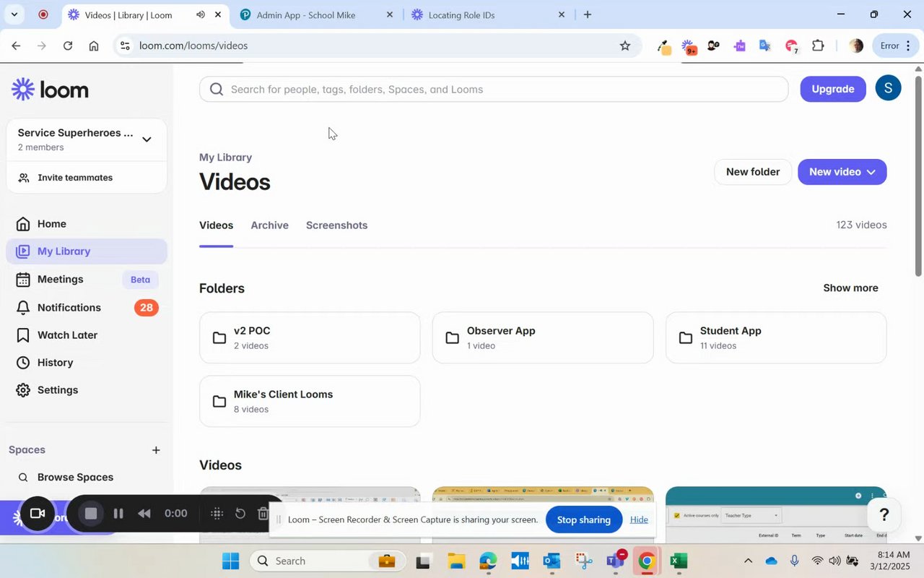Select the Videos tab
Screen dimensions: 924x578
[x=216, y=225]
